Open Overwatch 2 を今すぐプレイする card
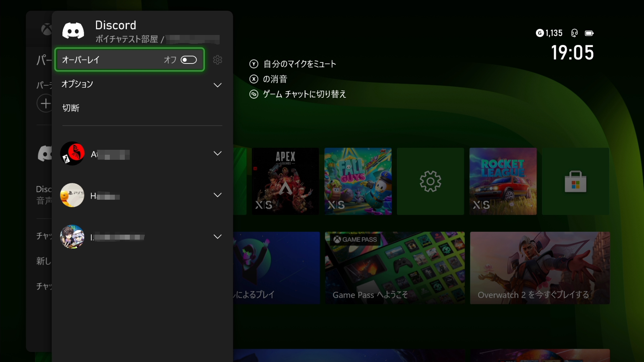This screenshot has height=362, width=644. tap(540, 268)
